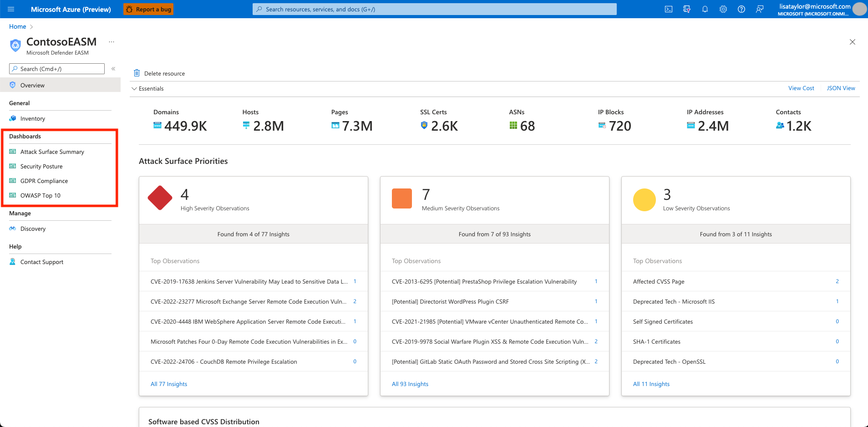868x427 pixels.
Task: Click the notifications bell icon
Action: point(705,9)
